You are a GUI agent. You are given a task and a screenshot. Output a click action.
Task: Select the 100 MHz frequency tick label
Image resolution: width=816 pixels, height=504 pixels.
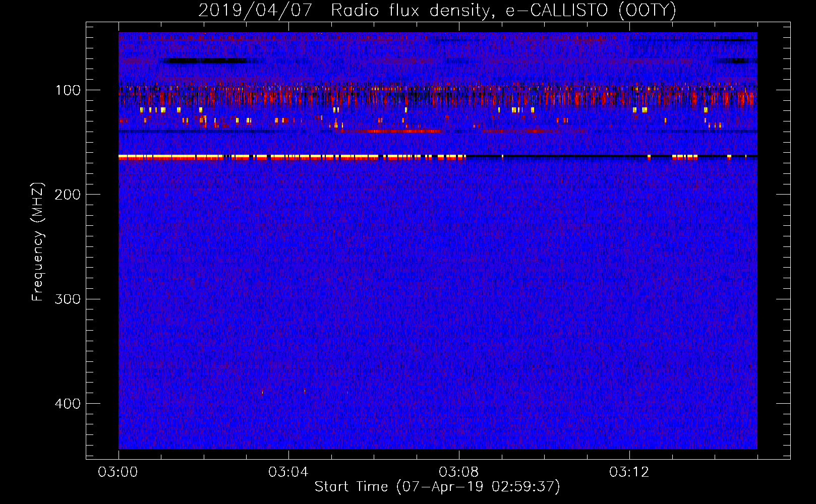(x=68, y=90)
